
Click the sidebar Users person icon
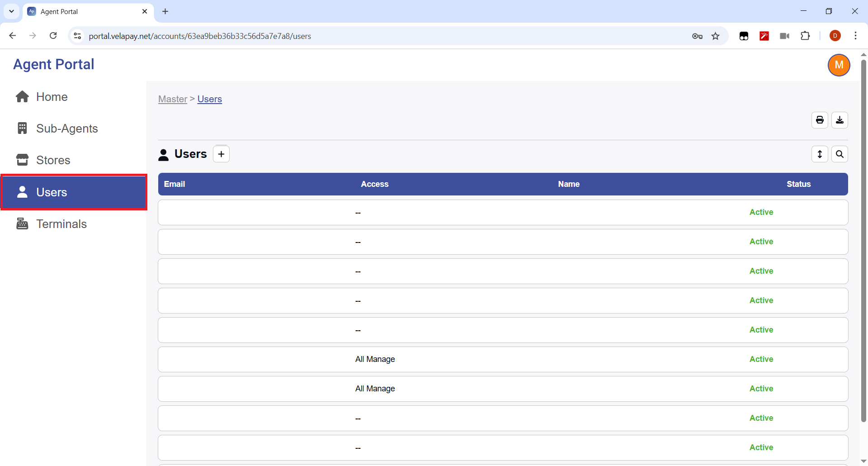[x=22, y=192]
